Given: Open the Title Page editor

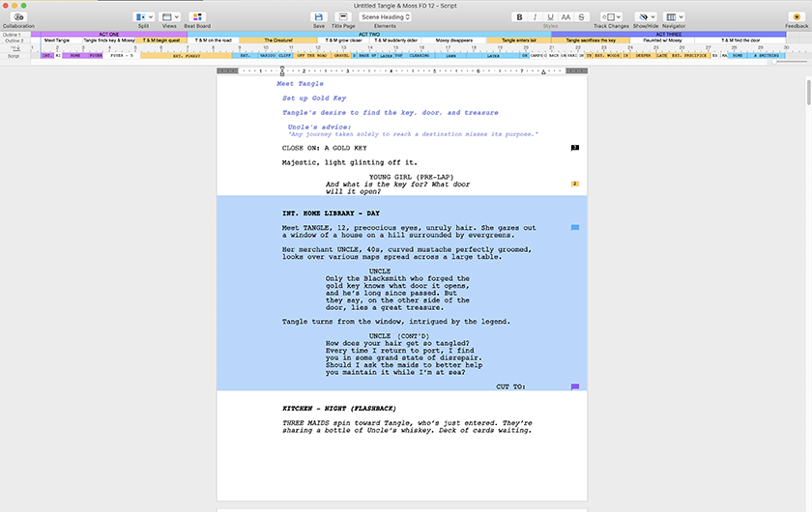Looking at the screenshot, I should point(343,17).
